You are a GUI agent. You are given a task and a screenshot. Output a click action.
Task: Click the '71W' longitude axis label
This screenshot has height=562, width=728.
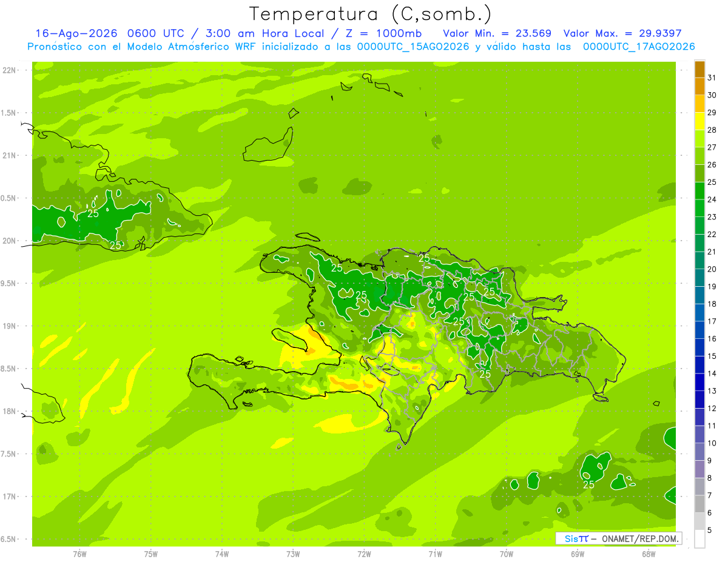tap(435, 554)
